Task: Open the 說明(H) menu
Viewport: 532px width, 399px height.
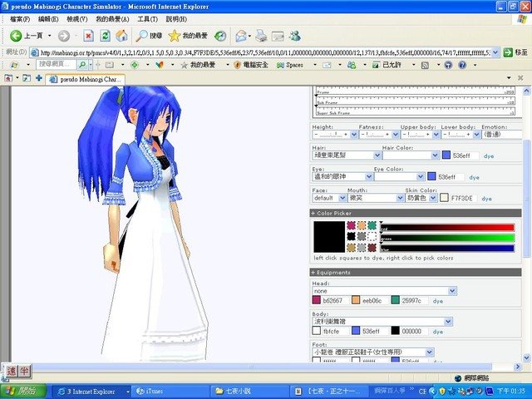Action: 176,19
